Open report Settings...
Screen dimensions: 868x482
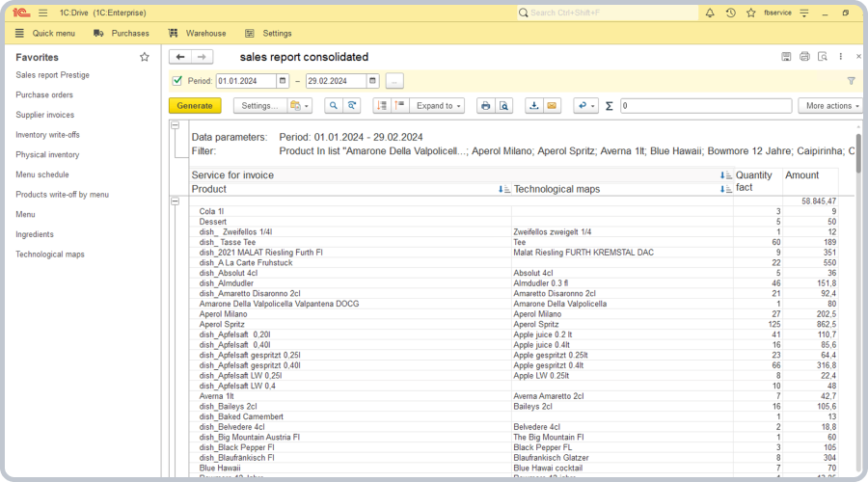(x=259, y=106)
